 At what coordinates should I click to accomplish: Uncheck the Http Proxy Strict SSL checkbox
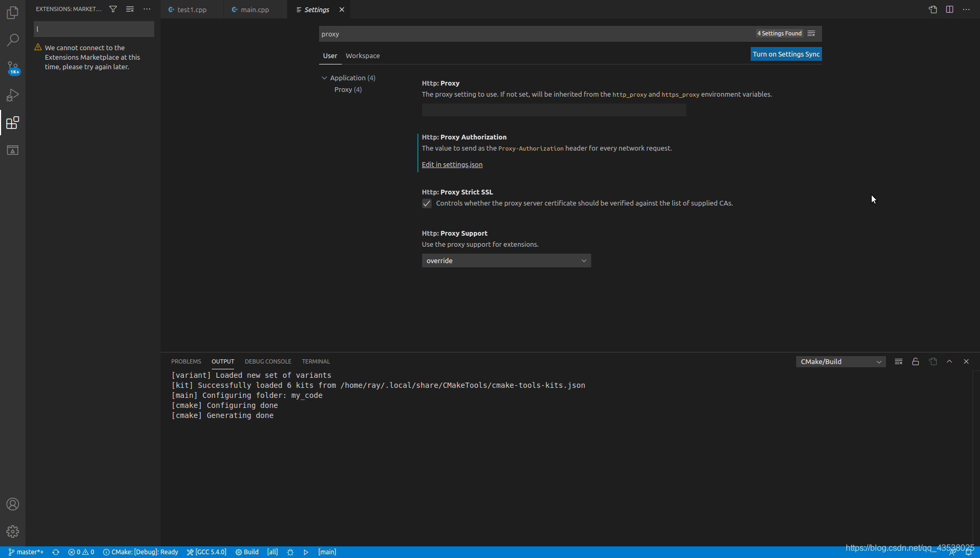(426, 203)
